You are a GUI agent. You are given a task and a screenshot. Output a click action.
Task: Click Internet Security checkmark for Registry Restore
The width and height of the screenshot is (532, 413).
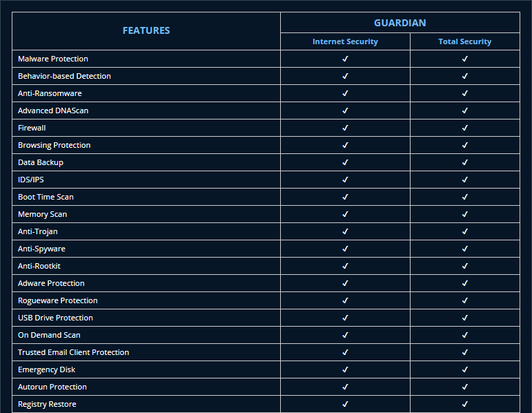pos(345,404)
